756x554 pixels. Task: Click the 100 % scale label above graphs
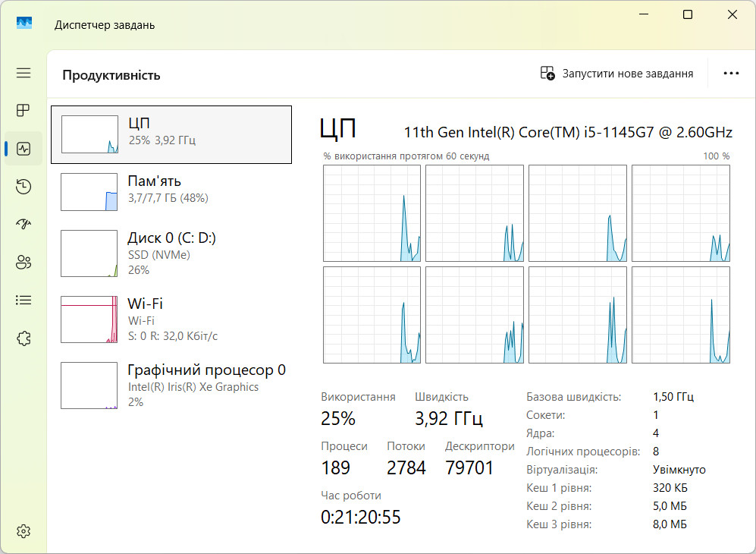[717, 156]
